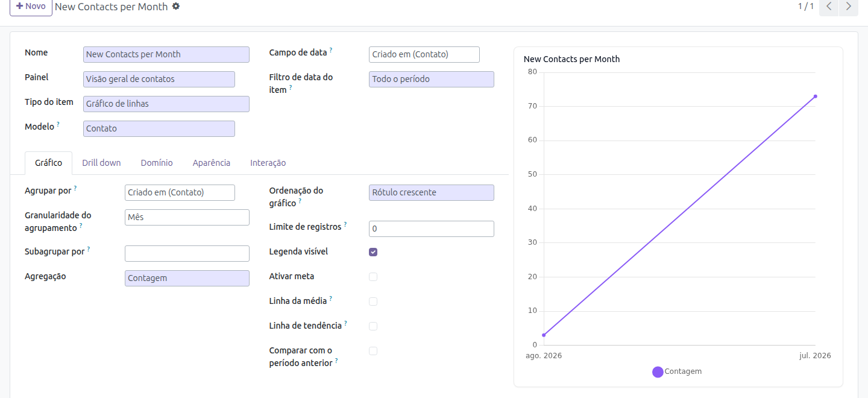Click the Limite de registros input
Image resolution: width=868 pixels, height=398 pixels.
tap(432, 229)
